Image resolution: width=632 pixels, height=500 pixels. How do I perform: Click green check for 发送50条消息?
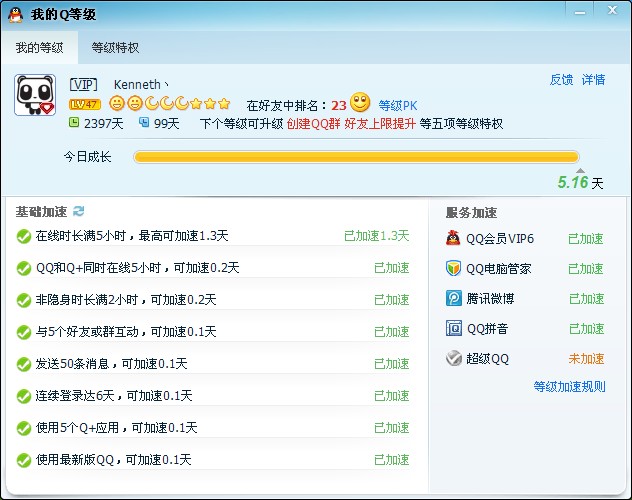tap(24, 364)
